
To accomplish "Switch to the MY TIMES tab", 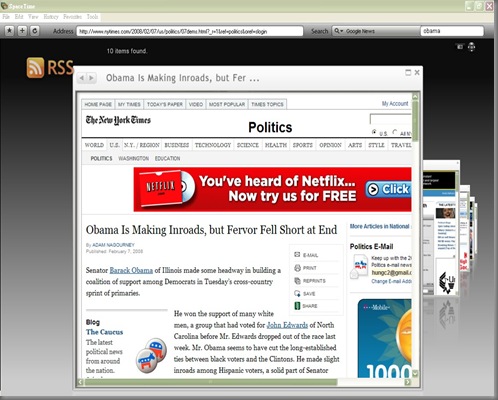I will click(x=129, y=104).
